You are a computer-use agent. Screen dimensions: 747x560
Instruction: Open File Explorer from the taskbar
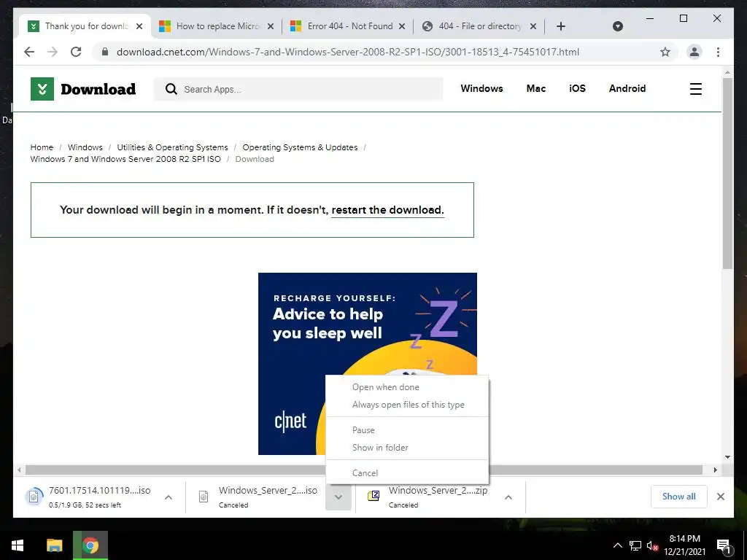coord(54,545)
